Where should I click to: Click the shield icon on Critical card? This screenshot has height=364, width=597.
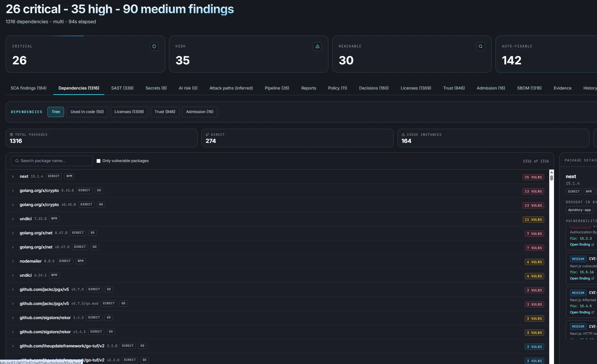click(x=154, y=46)
